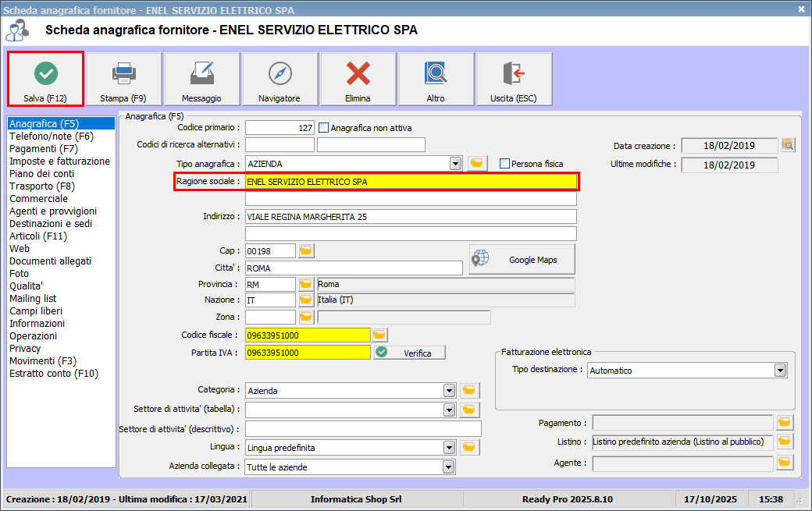Enable the Anagrafica non attiva checkbox

coord(324,128)
